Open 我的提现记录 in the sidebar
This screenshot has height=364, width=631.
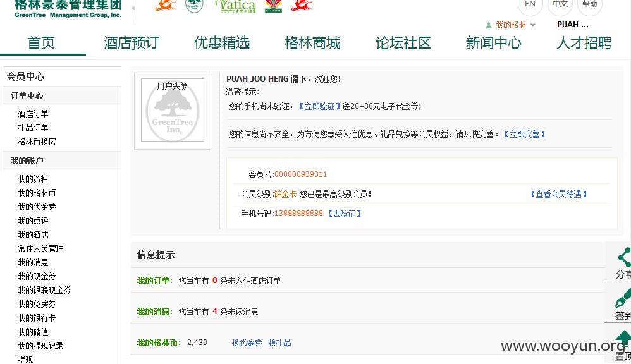pyautogui.click(x=40, y=346)
